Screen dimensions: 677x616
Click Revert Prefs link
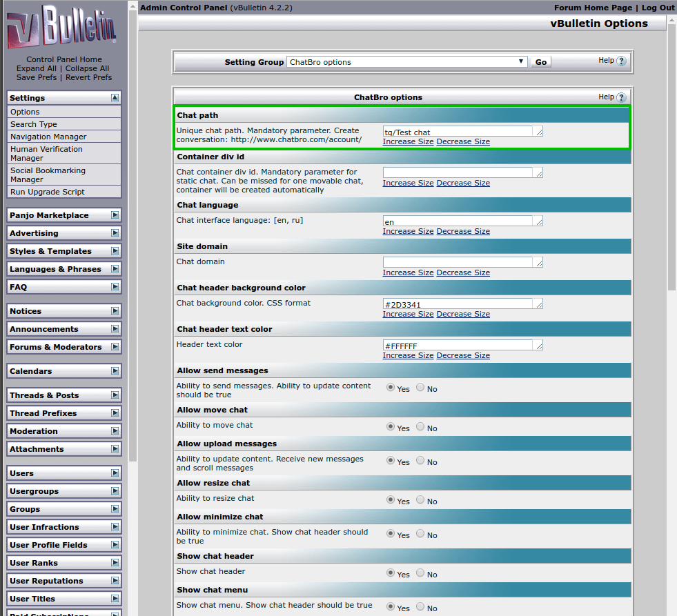pyautogui.click(x=88, y=78)
